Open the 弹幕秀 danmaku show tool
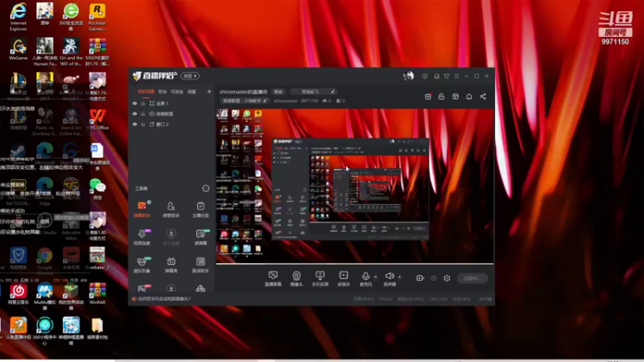This screenshot has width=644, height=362. (171, 265)
